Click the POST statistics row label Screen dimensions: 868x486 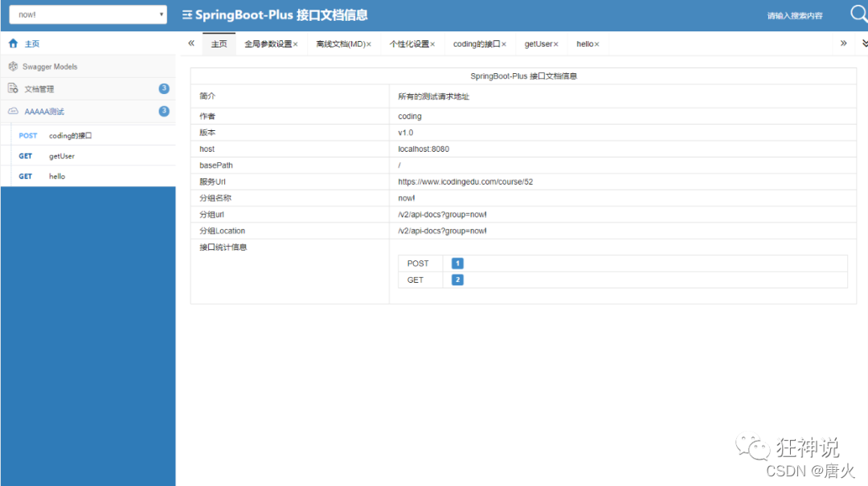point(418,263)
